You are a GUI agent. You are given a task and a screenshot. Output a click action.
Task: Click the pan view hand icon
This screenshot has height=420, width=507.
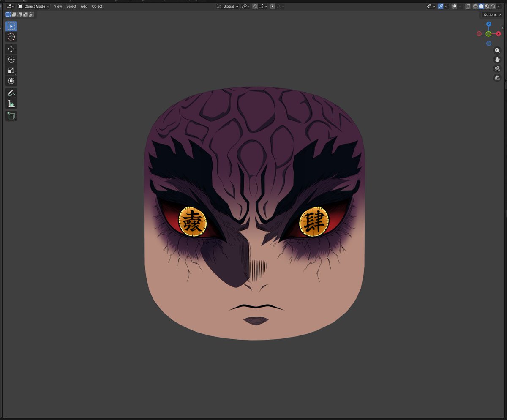point(497,60)
